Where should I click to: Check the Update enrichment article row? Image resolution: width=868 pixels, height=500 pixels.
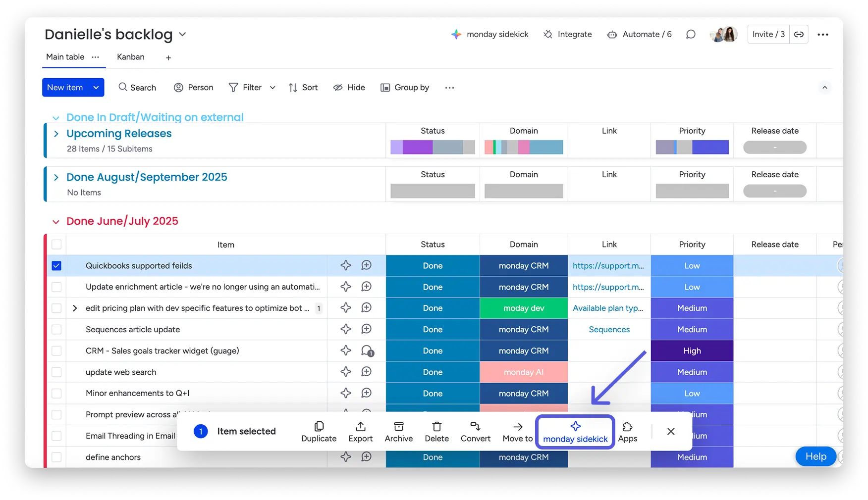[x=56, y=287]
